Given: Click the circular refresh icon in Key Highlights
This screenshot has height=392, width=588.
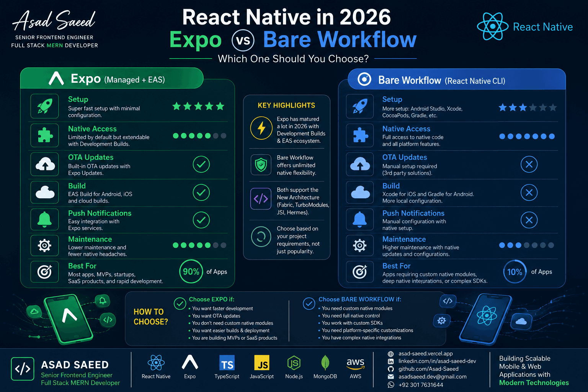Looking at the screenshot, I should (x=261, y=237).
